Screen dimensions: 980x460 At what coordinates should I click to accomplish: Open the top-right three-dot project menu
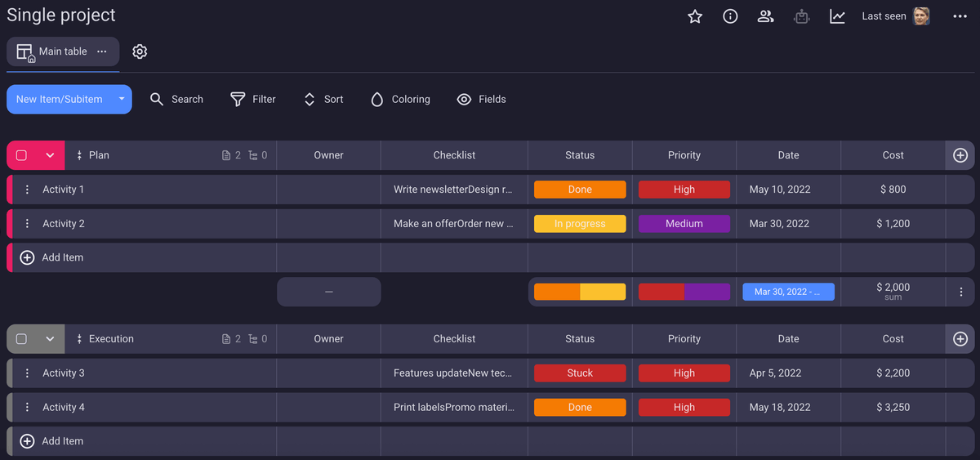pyautogui.click(x=960, y=16)
